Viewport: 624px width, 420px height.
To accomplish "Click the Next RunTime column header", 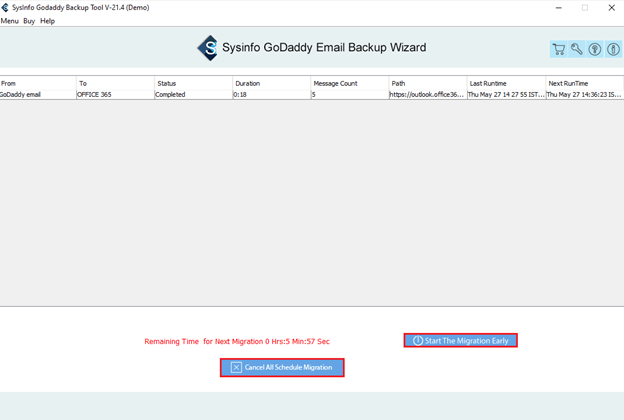I will (x=584, y=83).
